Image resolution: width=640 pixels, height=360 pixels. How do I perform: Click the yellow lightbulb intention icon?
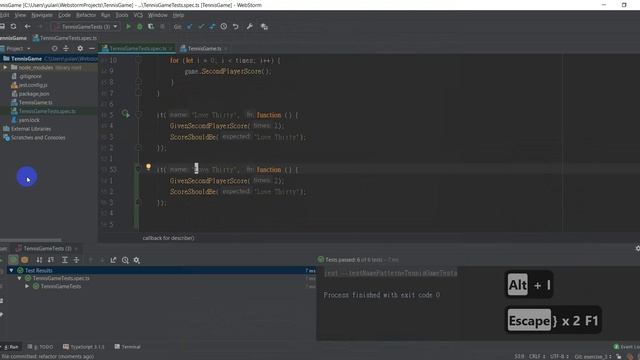click(148, 167)
